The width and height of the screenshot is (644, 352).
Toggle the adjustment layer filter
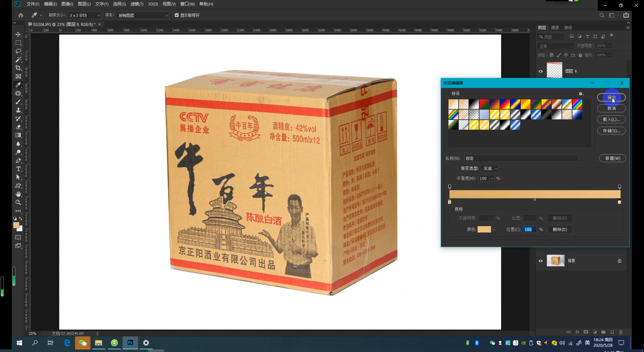point(580,36)
